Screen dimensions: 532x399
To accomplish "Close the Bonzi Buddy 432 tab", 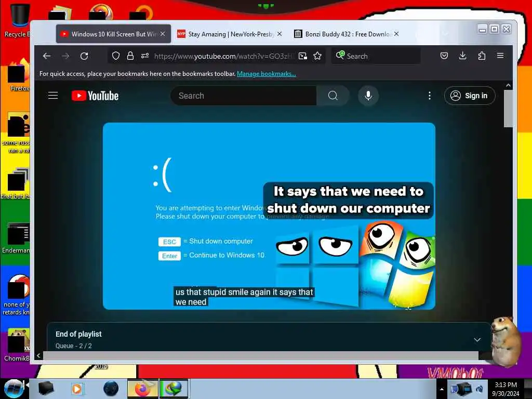I will (396, 34).
